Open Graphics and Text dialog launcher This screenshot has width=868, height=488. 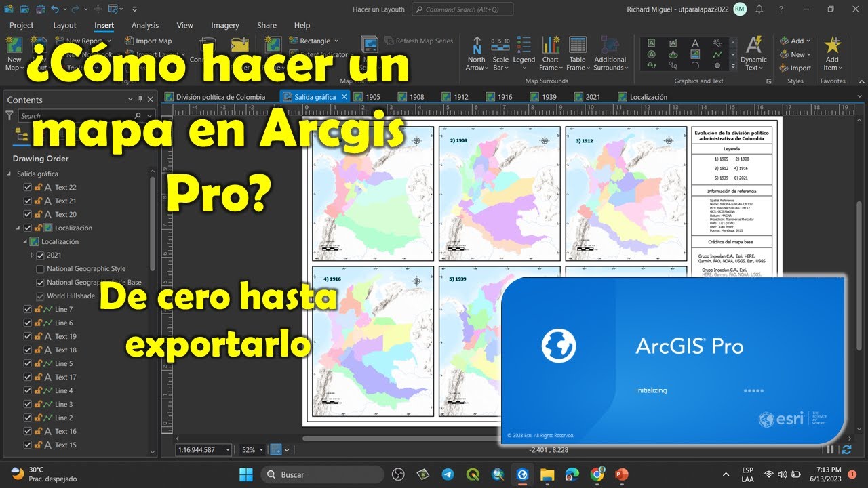[769, 81]
